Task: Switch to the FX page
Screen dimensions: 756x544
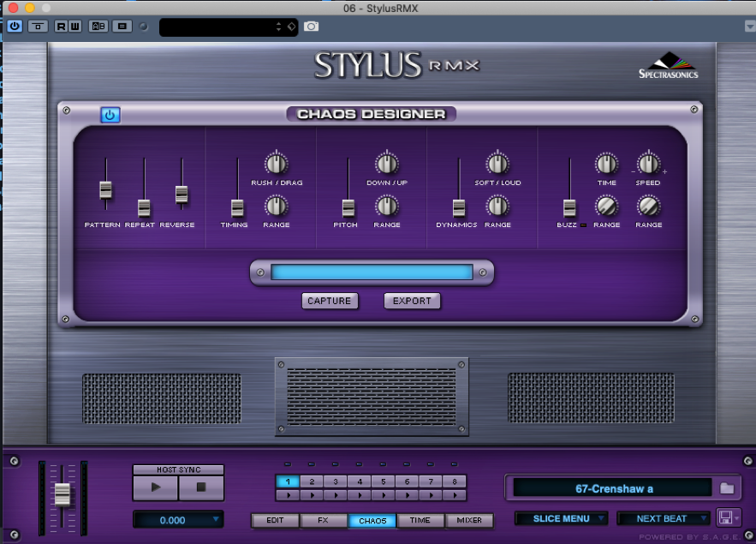Action: [x=323, y=520]
